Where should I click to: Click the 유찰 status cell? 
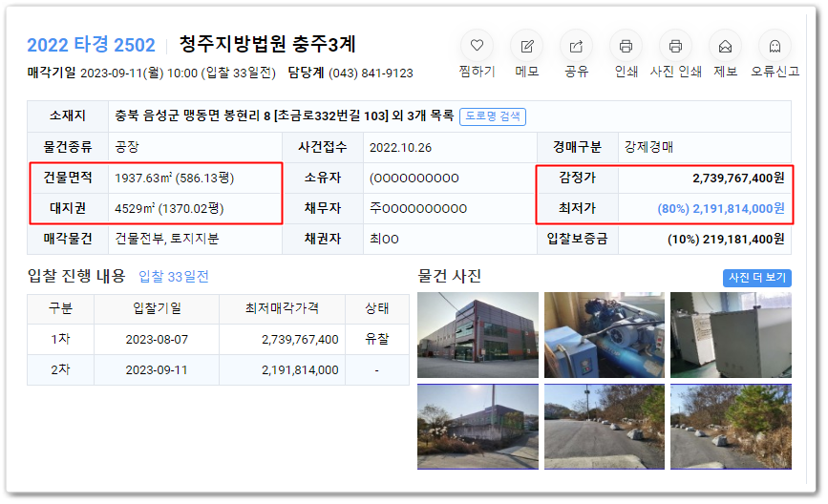tap(376, 340)
